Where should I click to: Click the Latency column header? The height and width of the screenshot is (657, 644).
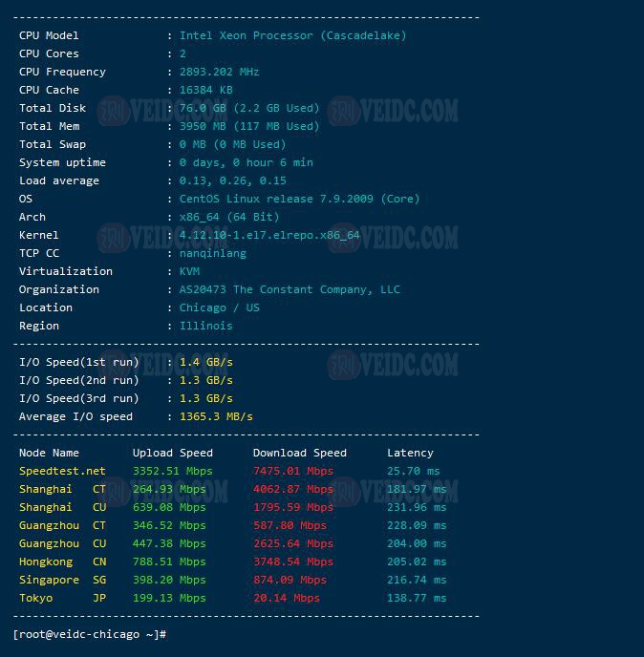coord(410,453)
